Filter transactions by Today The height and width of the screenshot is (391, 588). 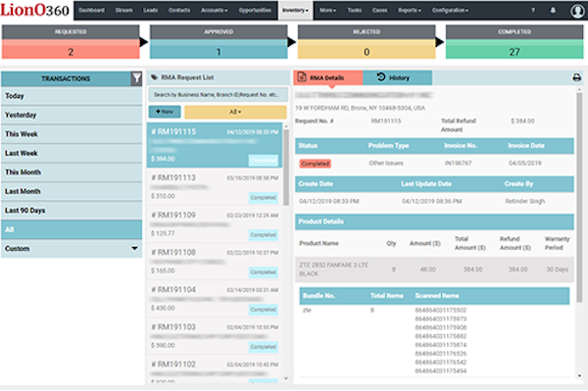pos(72,96)
